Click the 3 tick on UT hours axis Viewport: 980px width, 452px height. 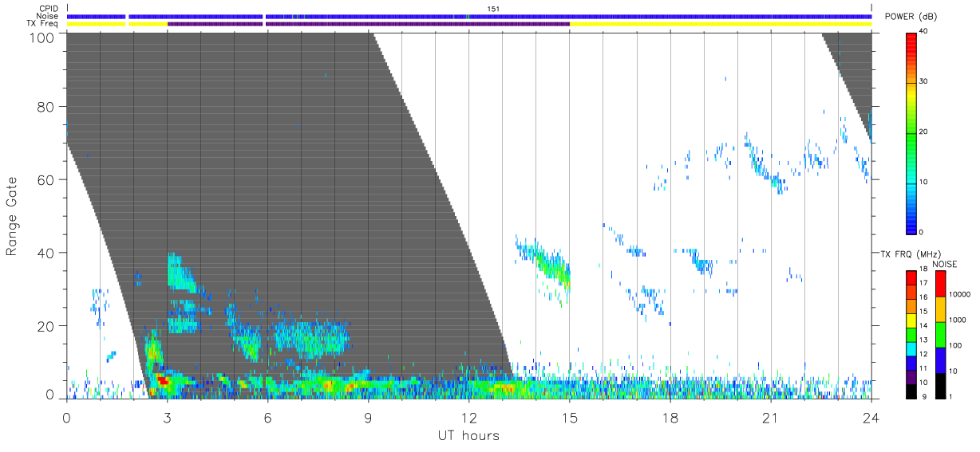click(x=167, y=419)
